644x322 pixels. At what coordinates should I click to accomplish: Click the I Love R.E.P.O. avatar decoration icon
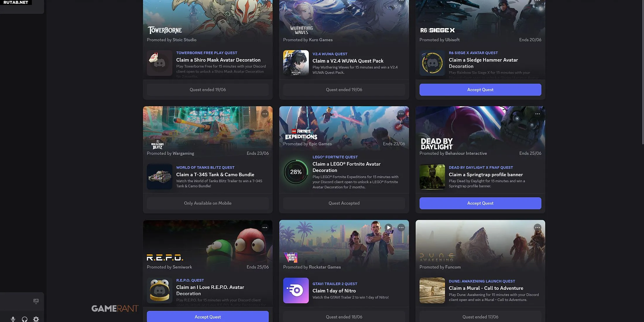[160, 290]
